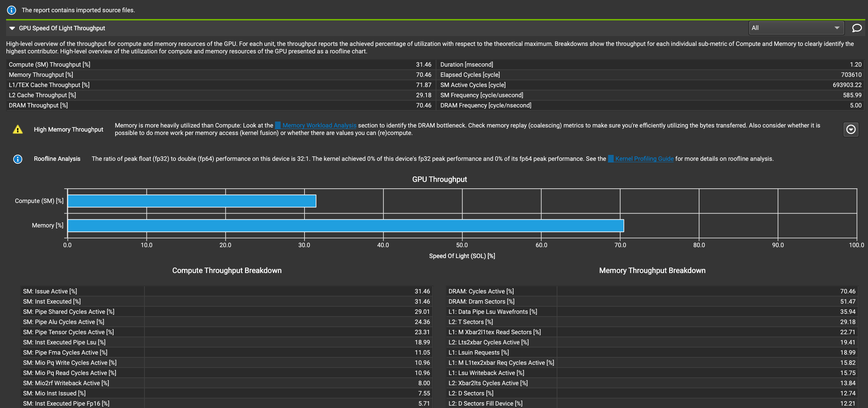Expand High Memory Throughput rule details button
This screenshot has width=868, height=408.
pyautogui.click(x=851, y=130)
